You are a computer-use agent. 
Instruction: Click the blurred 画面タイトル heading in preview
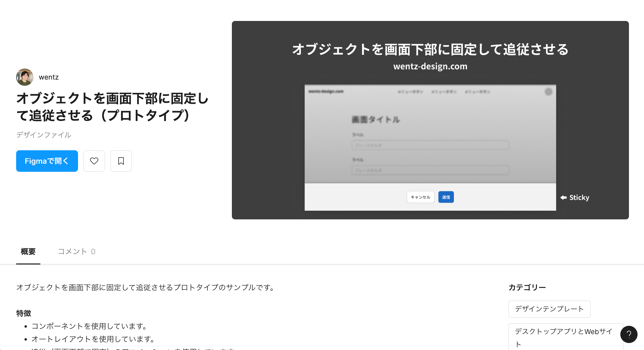tap(376, 120)
